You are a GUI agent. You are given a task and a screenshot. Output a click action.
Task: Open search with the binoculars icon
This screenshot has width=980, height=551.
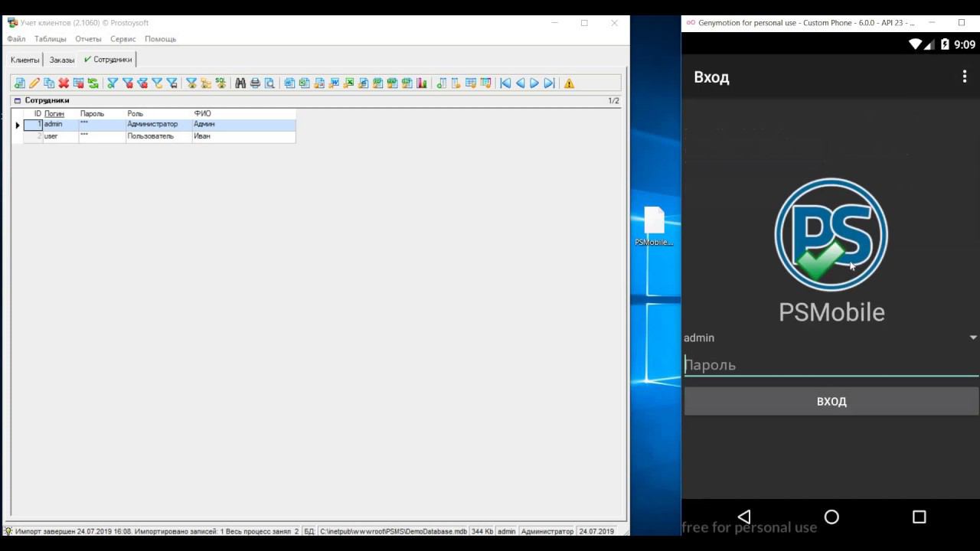tap(240, 83)
